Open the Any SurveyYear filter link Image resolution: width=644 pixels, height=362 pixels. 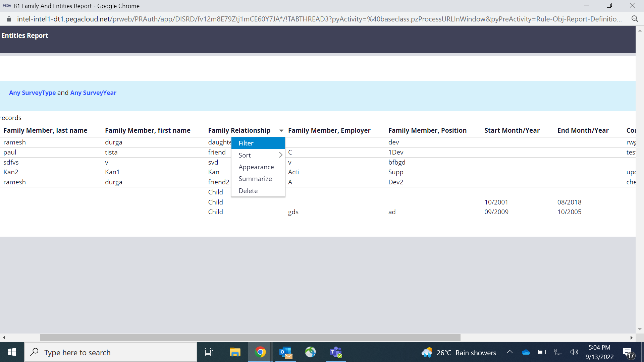coord(93,93)
